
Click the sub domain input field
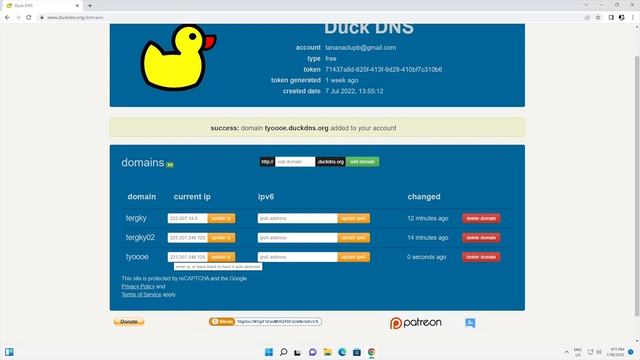295,162
